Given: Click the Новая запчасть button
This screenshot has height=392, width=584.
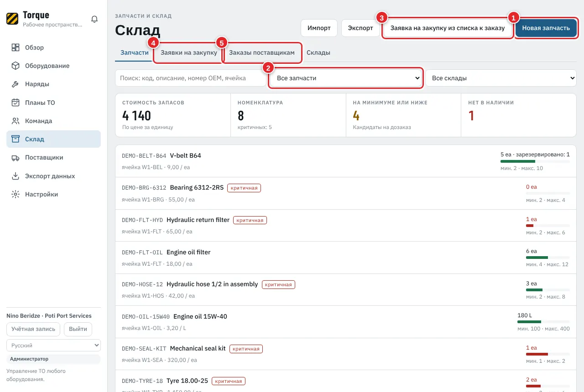Looking at the screenshot, I should pyautogui.click(x=546, y=28).
